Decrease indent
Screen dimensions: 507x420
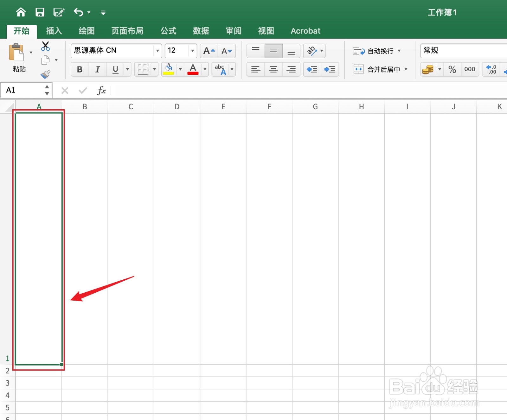312,69
